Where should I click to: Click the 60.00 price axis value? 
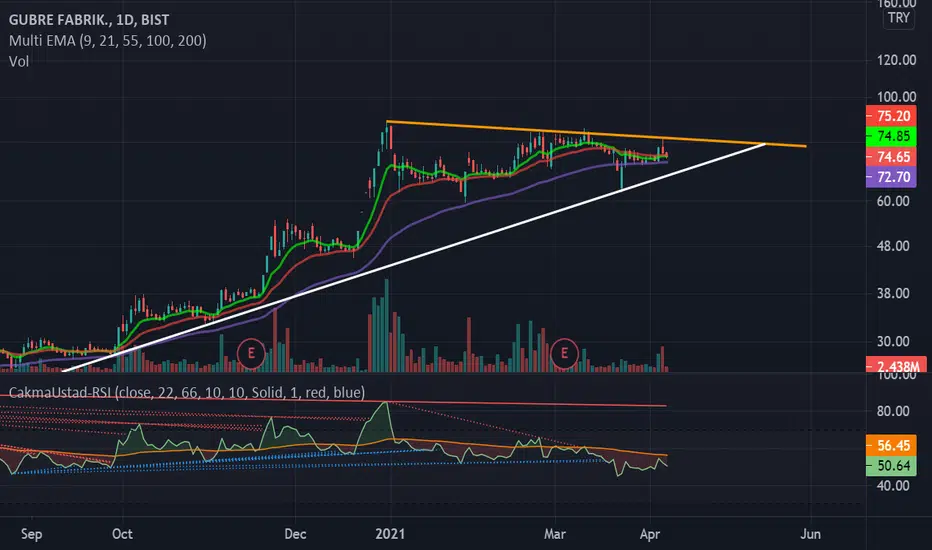pos(893,201)
